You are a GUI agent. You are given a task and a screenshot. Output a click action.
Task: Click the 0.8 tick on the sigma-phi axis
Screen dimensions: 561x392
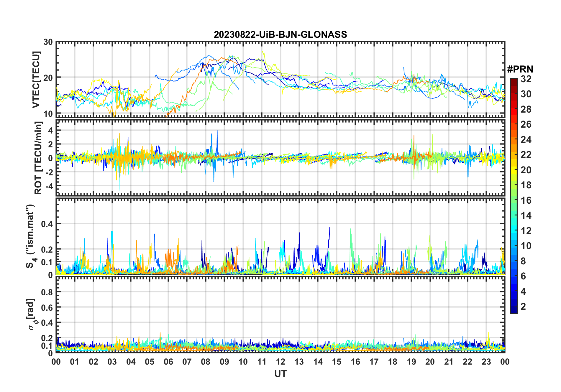click(x=47, y=292)
